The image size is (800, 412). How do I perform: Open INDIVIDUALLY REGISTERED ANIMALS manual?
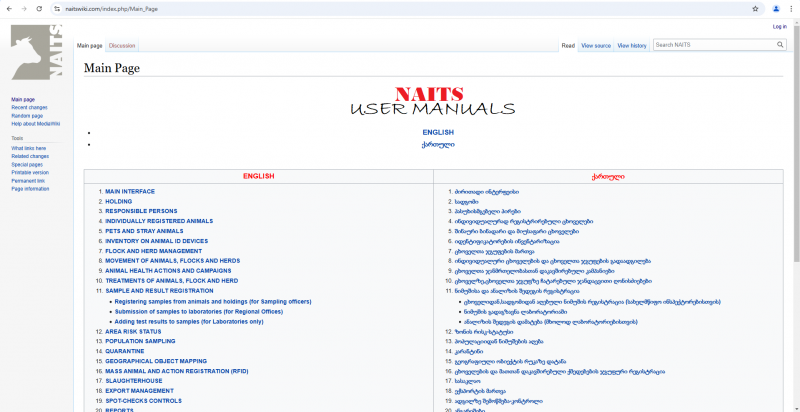pyautogui.click(x=159, y=221)
